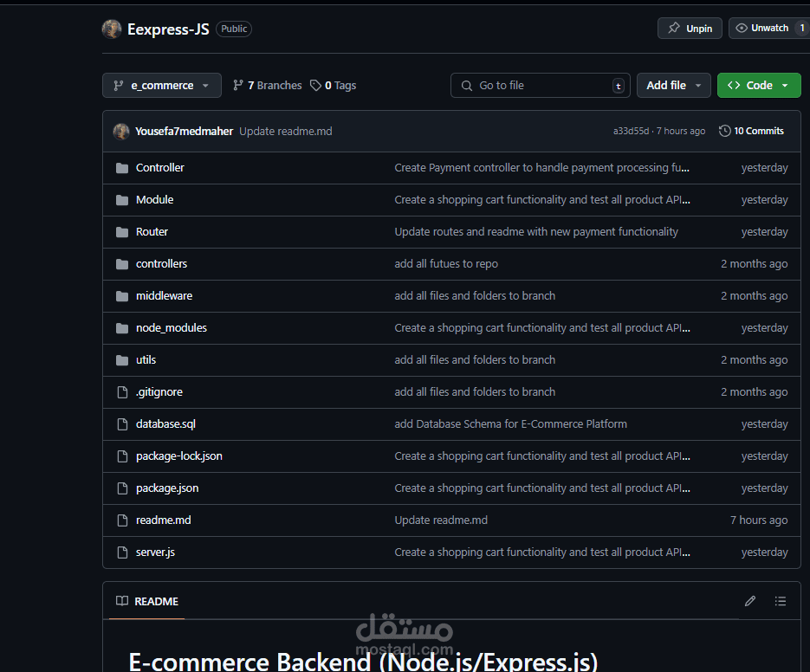
Task: Click the magnifier icon in Go to file
Action: pos(466,86)
